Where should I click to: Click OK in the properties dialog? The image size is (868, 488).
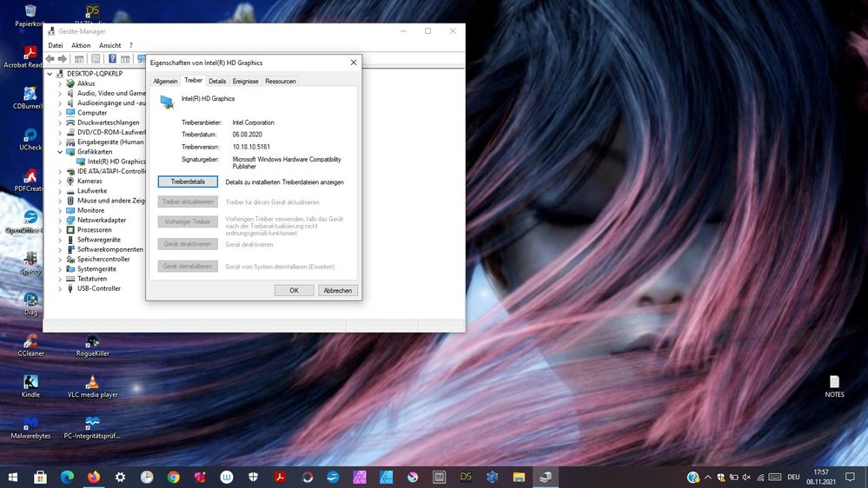294,291
